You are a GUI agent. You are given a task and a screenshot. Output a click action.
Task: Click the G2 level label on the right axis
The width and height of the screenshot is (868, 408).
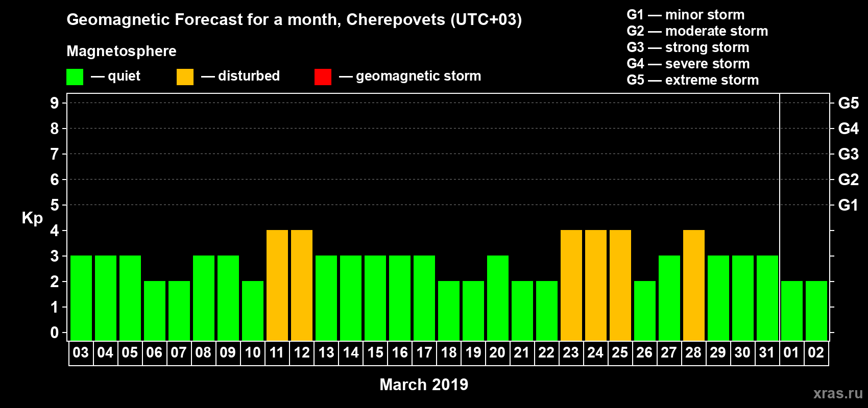(x=848, y=180)
